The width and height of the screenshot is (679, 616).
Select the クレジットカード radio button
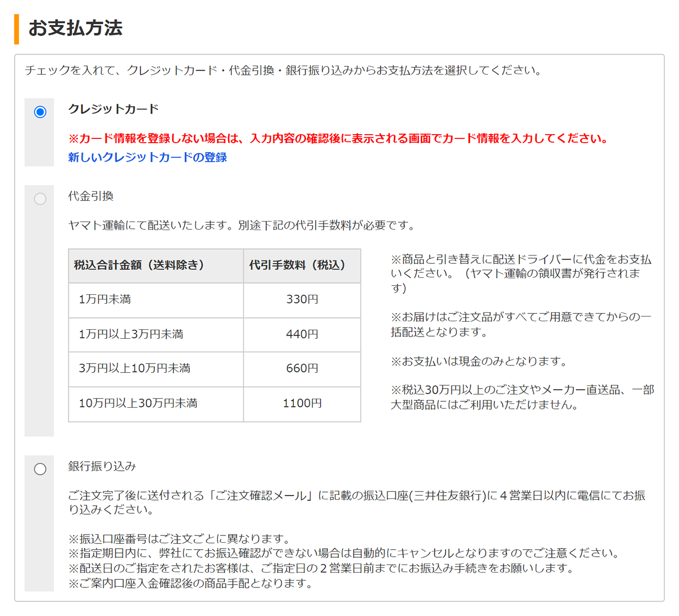pos(40,112)
